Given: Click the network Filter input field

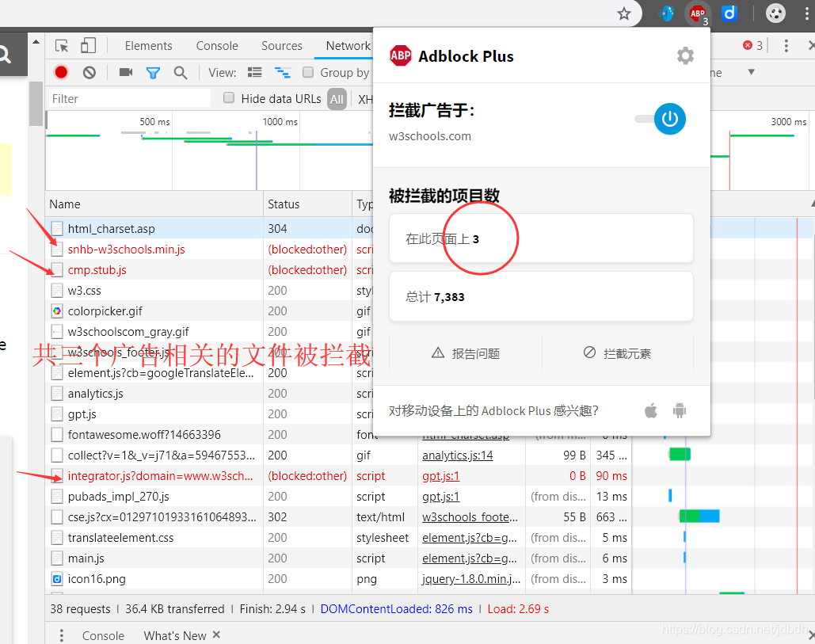Looking at the screenshot, I should pos(130,99).
